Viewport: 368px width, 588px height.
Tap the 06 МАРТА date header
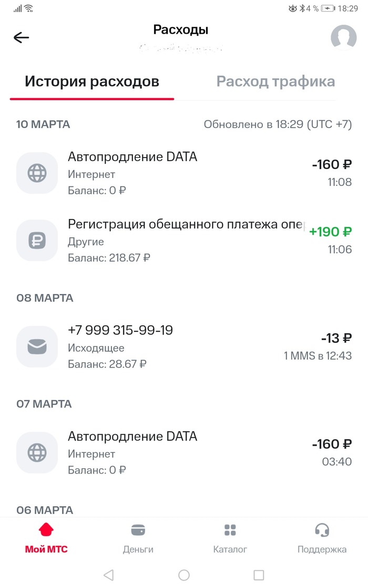(45, 510)
